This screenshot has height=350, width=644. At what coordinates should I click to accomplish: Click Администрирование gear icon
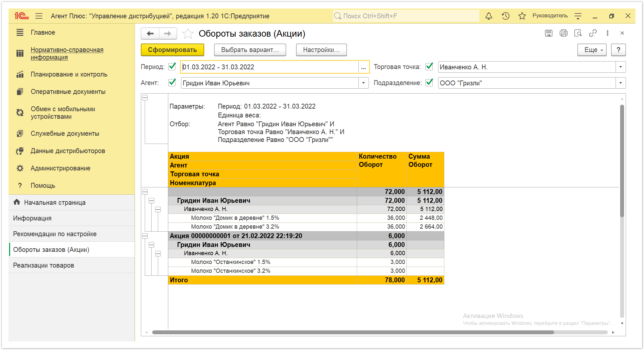point(20,168)
